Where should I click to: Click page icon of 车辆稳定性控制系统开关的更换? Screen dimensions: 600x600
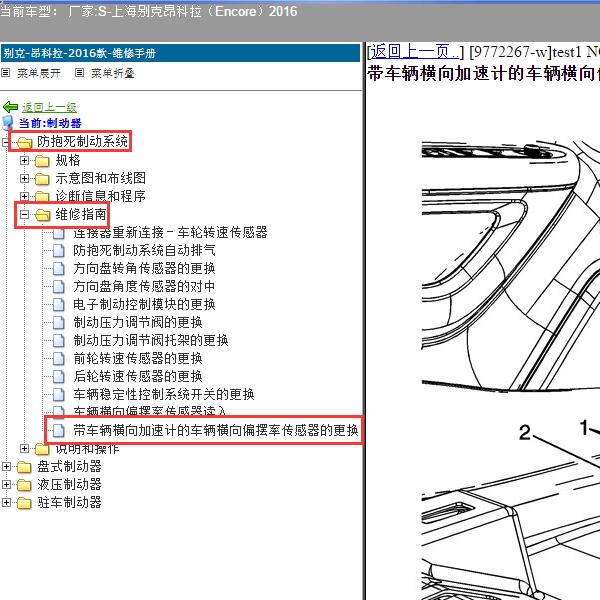click(59, 395)
